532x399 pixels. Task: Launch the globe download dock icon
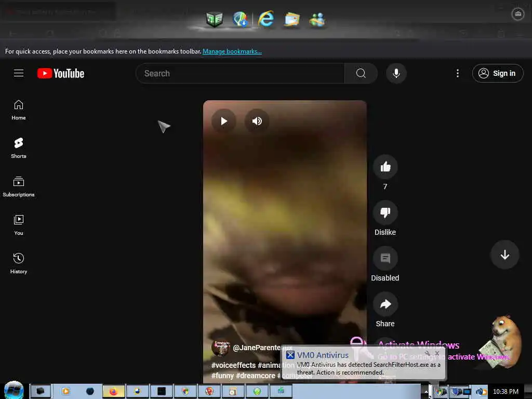(x=240, y=19)
